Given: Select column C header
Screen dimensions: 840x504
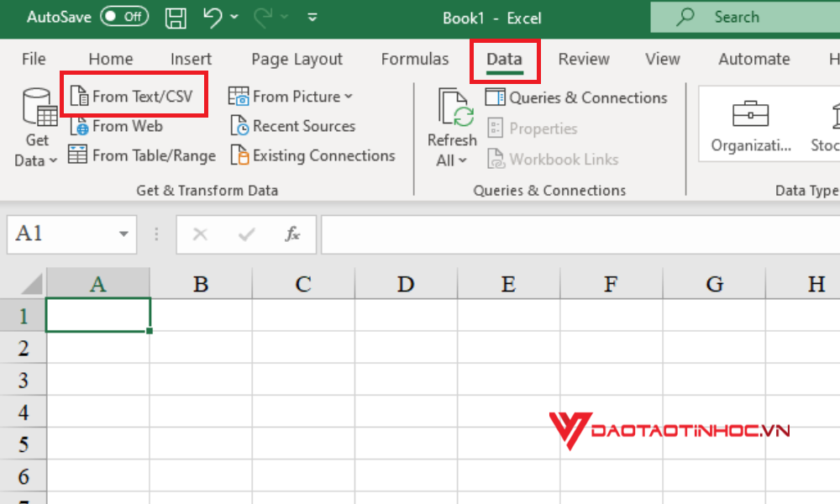Looking at the screenshot, I should [x=302, y=283].
